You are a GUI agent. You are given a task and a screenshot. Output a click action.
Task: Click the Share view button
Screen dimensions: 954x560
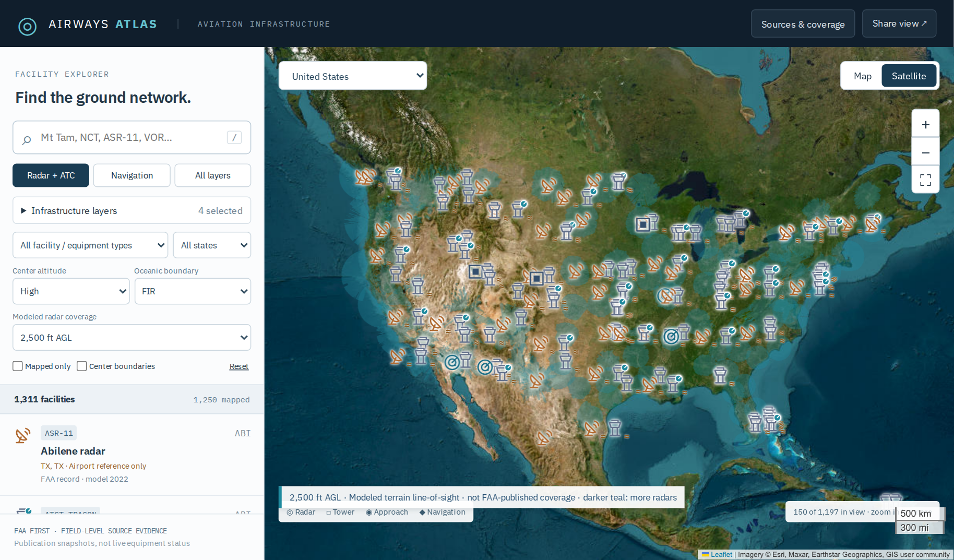coord(899,23)
